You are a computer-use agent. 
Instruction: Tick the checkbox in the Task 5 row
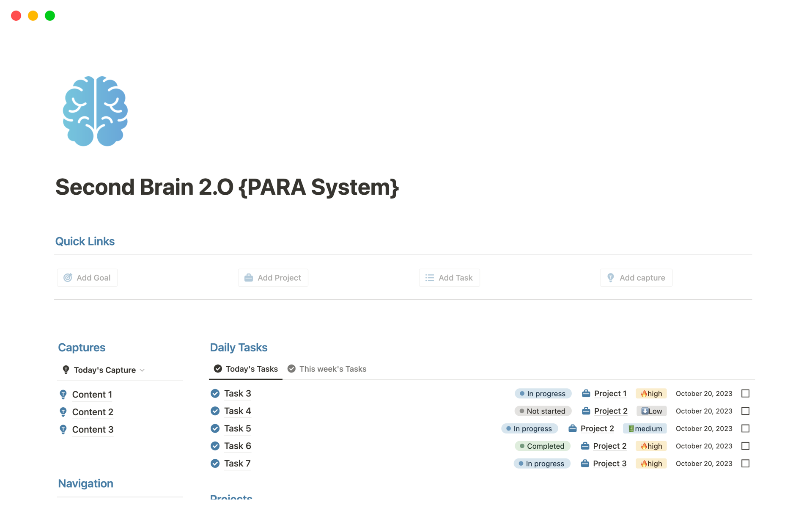(x=745, y=428)
